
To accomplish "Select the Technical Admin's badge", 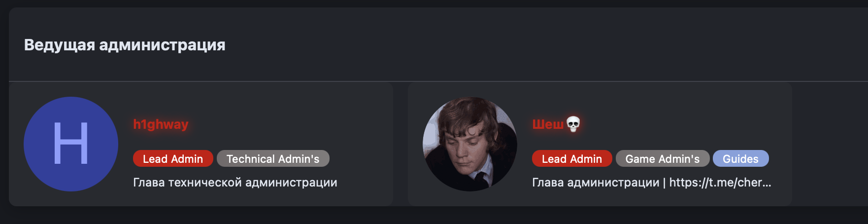I will 273,159.
